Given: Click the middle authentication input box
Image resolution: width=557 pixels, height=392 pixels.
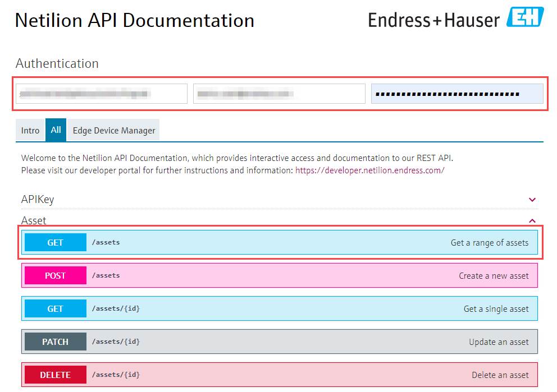Looking at the screenshot, I should [x=279, y=93].
